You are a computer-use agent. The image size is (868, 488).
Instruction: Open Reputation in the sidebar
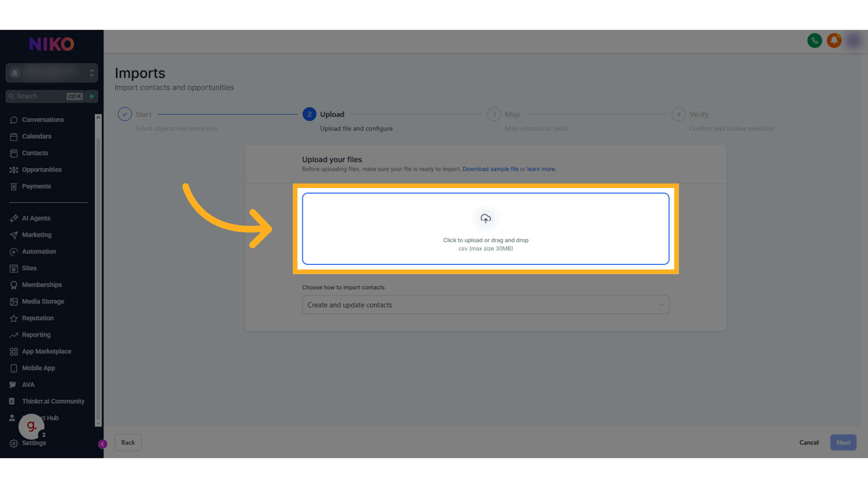pyautogui.click(x=38, y=318)
